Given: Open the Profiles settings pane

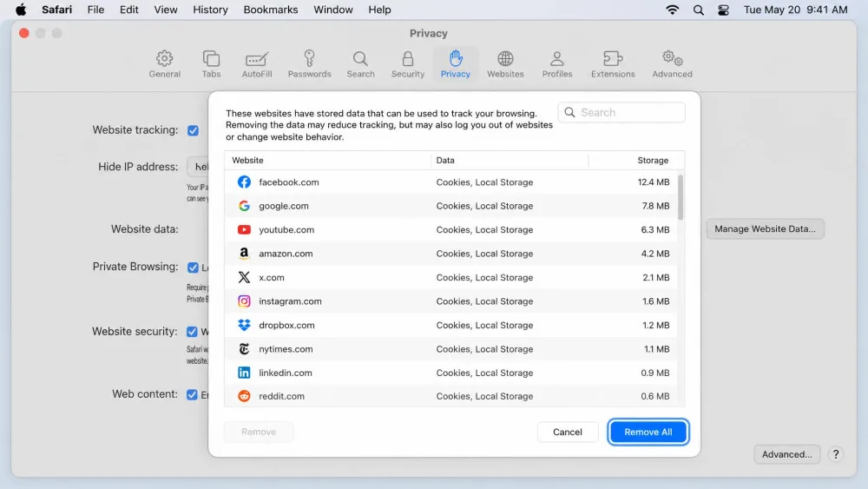Looking at the screenshot, I should pyautogui.click(x=557, y=64).
